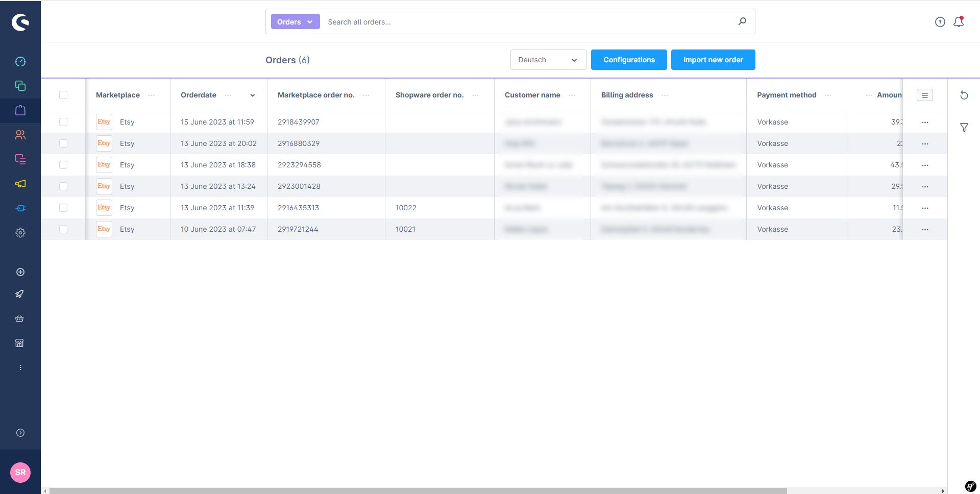Open the Deutsch language dropdown

click(x=548, y=60)
